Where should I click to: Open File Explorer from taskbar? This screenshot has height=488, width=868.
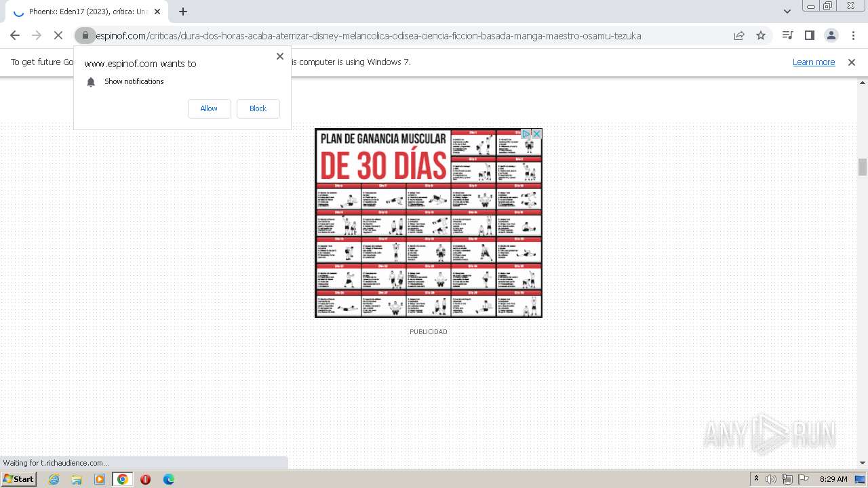click(77, 479)
